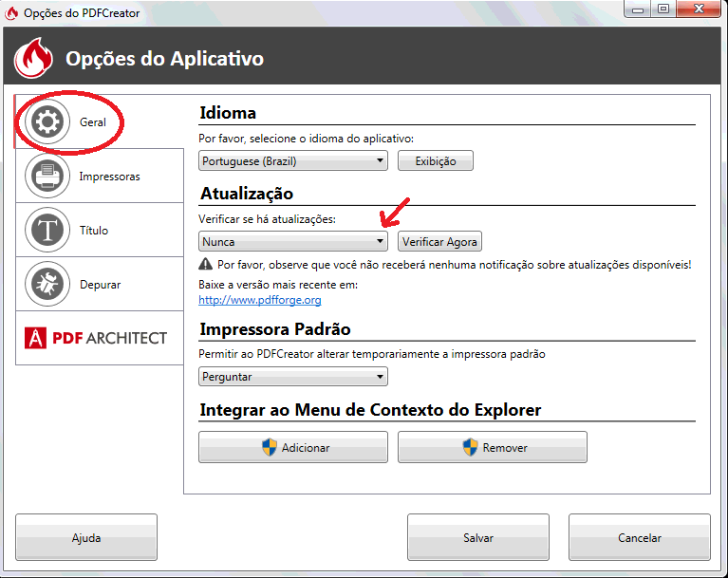Click the warning triangle icon
Screen dimensions: 728x578
pyautogui.click(x=205, y=264)
